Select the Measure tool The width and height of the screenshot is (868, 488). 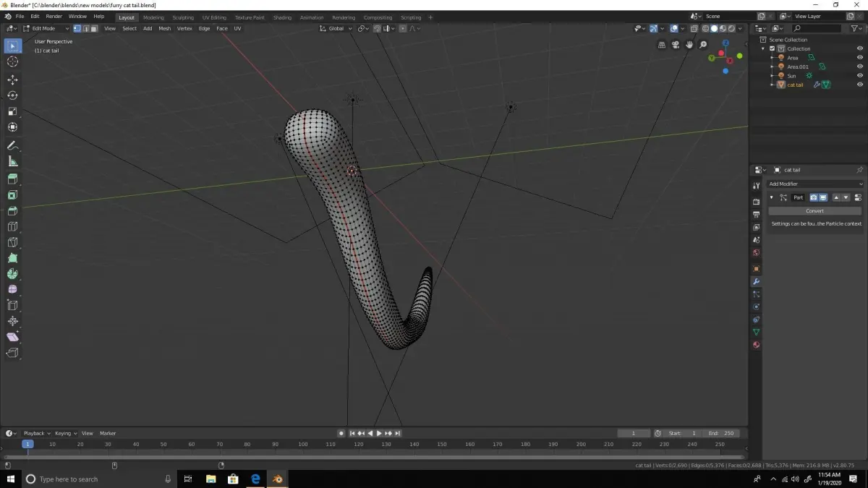(12, 161)
